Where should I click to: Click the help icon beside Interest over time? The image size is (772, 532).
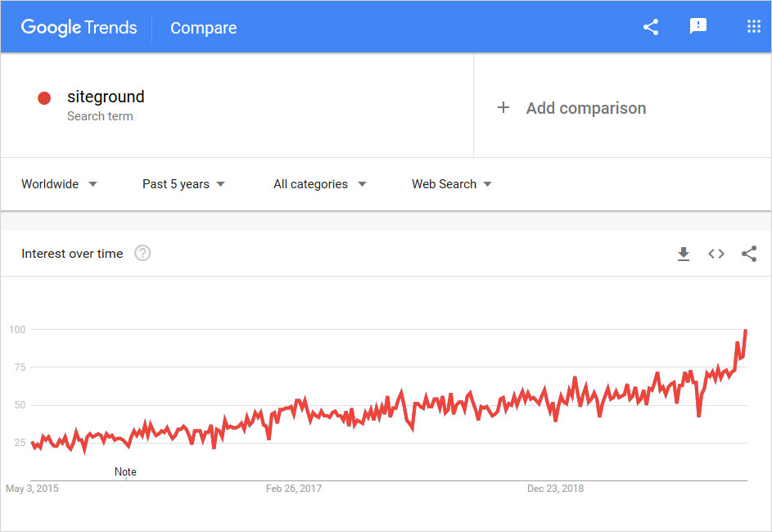pos(142,254)
